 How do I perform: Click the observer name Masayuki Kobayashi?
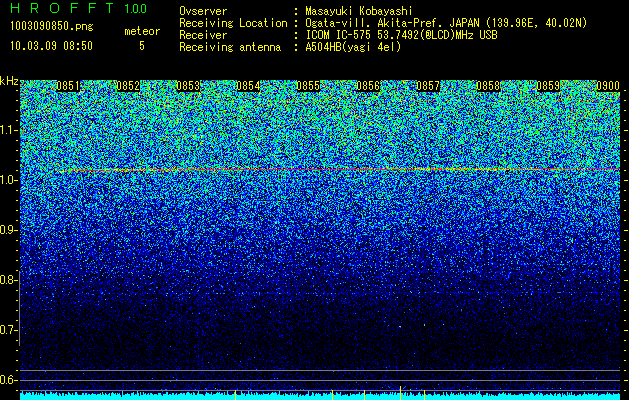point(359,11)
